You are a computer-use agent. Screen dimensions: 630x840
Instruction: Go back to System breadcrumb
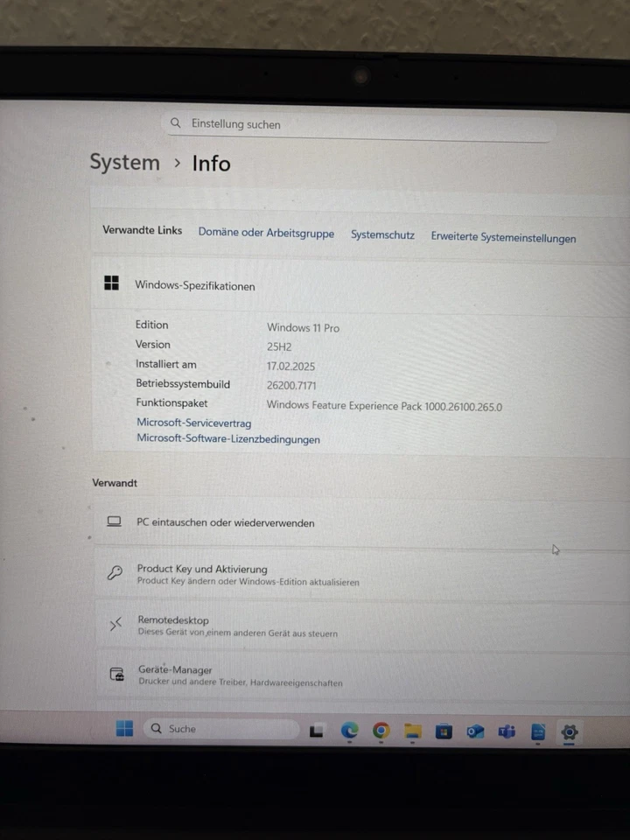click(125, 163)
